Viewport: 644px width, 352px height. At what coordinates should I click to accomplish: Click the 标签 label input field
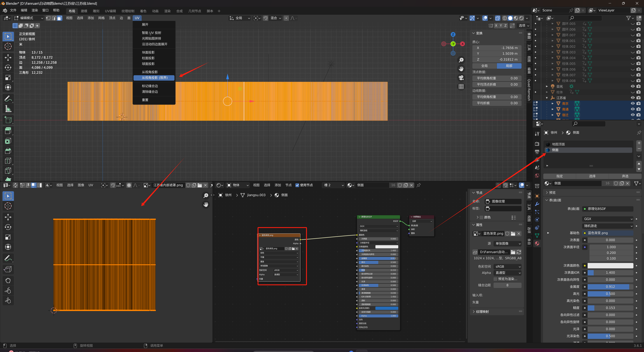point(503,208)
